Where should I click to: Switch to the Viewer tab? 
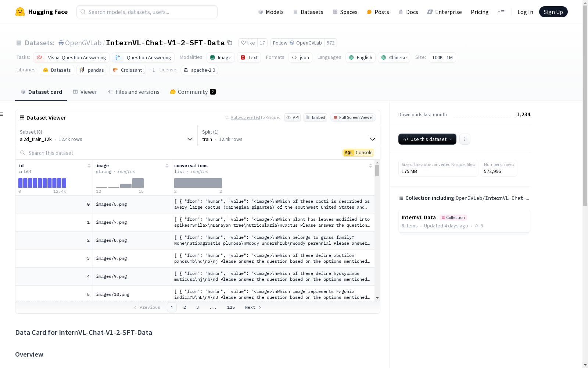pyautogui.click(x=85, y=92)
